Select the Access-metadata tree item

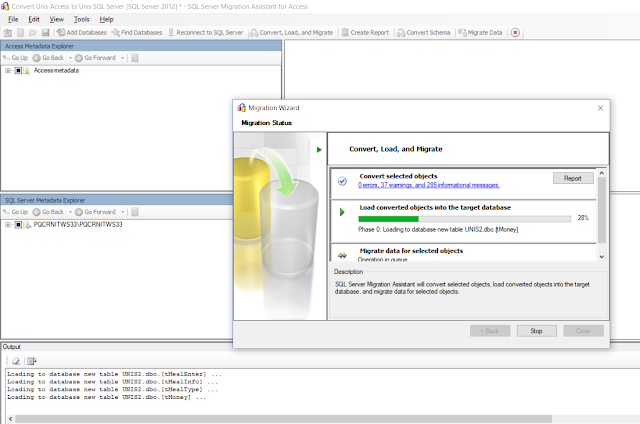click(x=56, y=71)
